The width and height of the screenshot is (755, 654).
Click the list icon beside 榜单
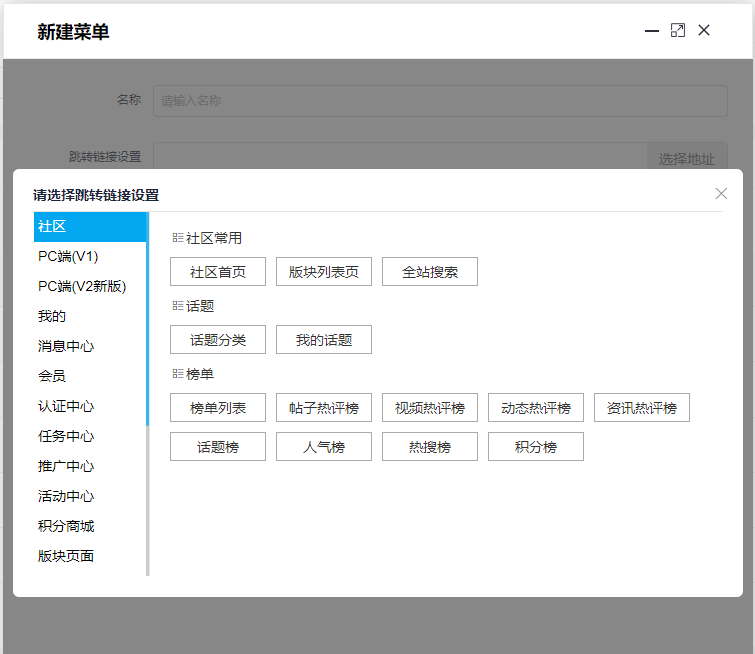[178, 373]
